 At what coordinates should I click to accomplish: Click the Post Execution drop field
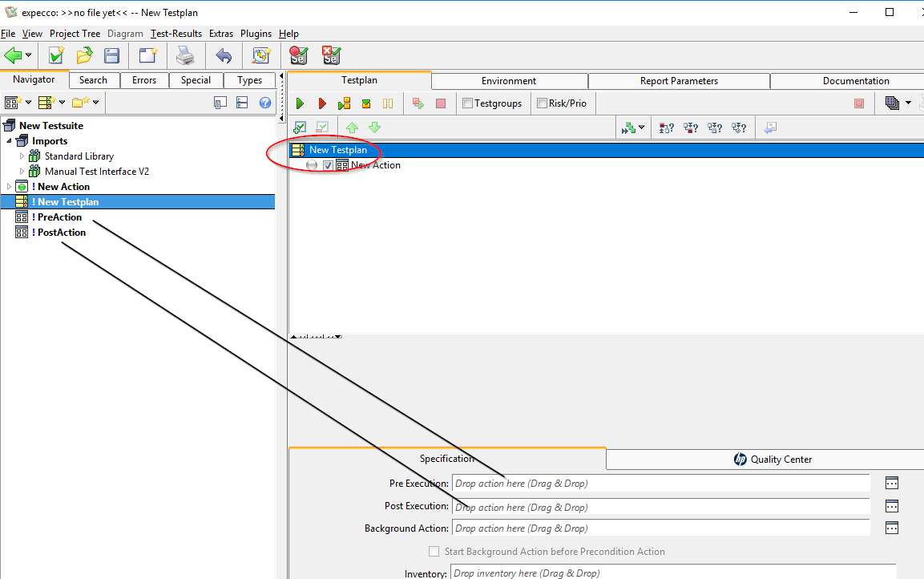click(660, 507)
